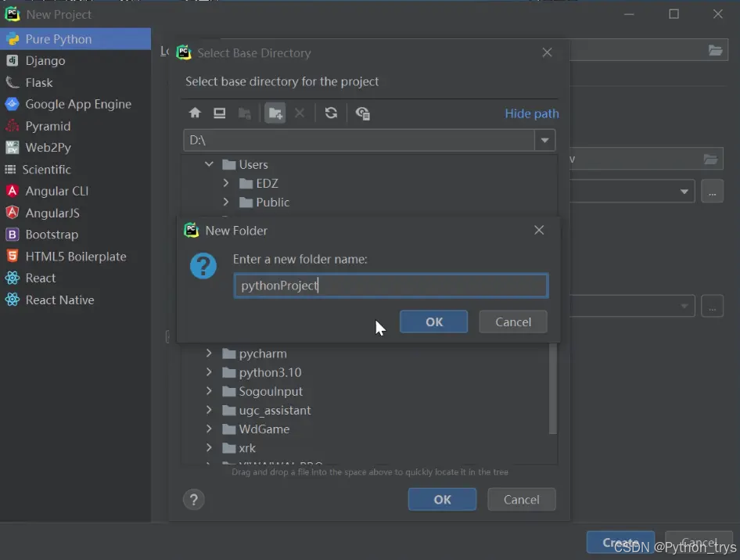The height and width of the screenshot is (560, 740).
Task: Click the Django project type icon
Action: pos(13,60)
